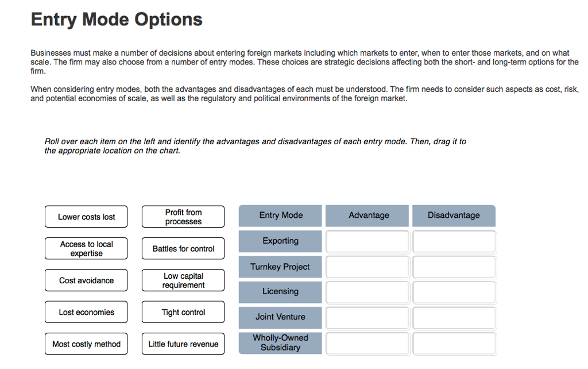
Task: Click the empty Advantage cell for Exporting
Action: [x=367, y=241]
